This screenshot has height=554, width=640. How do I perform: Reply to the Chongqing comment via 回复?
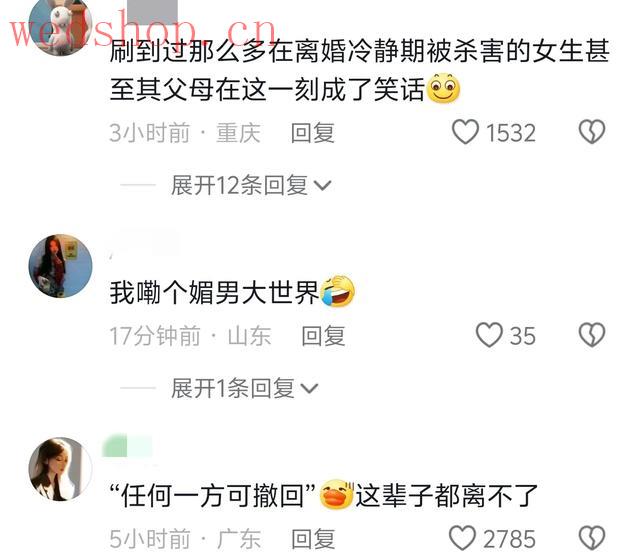(x=313, y=133)
